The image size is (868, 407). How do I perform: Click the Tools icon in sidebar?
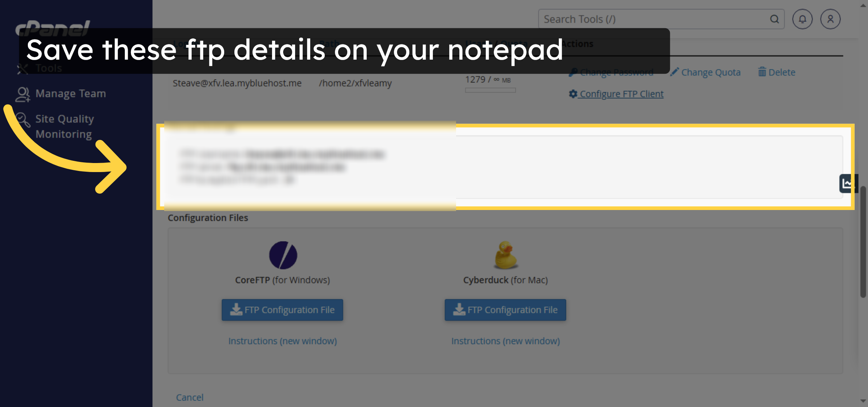pos(22,69)
